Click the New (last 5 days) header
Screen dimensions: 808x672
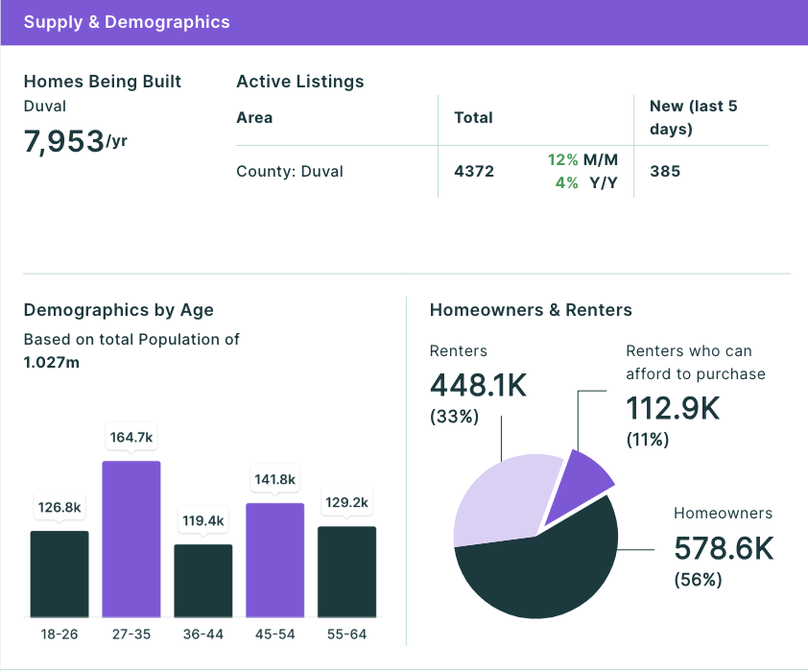coord(694,117)
